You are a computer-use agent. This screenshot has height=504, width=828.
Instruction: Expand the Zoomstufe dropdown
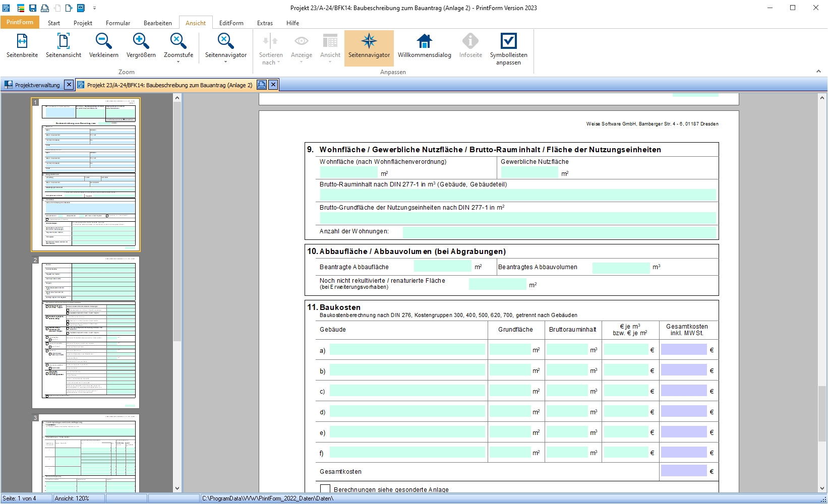[179, 62]
